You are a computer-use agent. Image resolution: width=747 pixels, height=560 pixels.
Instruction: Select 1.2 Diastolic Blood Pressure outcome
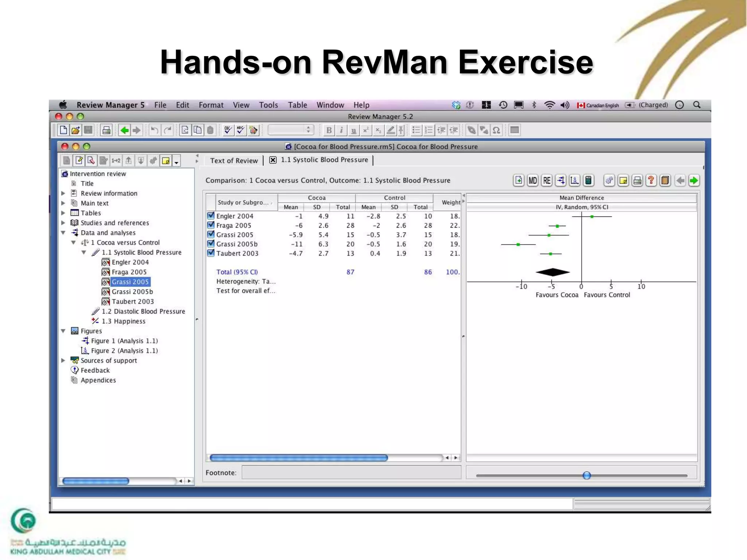[143, 311]
